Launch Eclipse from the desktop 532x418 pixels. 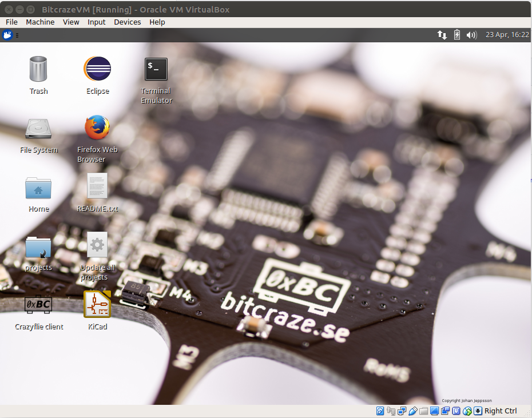click(x=97, y=69)
